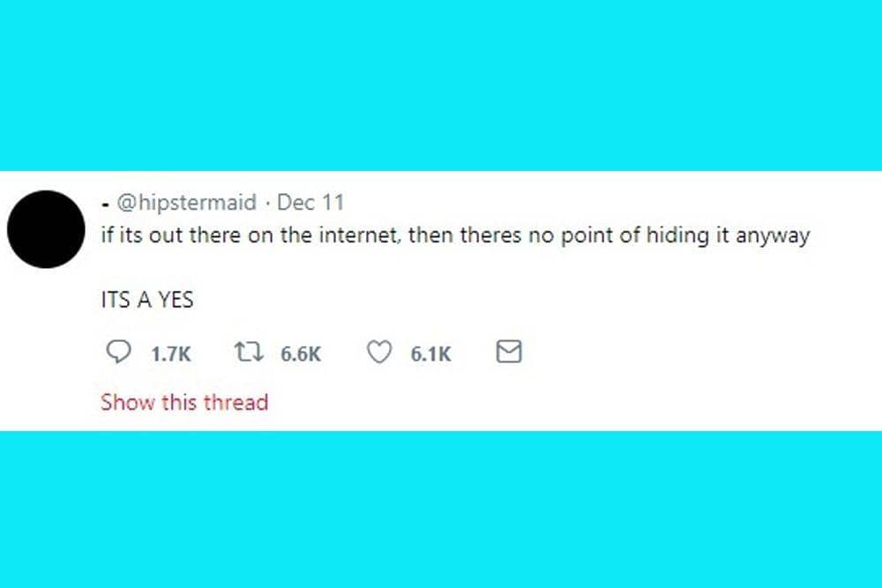Click the black circular profile avatar

tap(46, 228)
